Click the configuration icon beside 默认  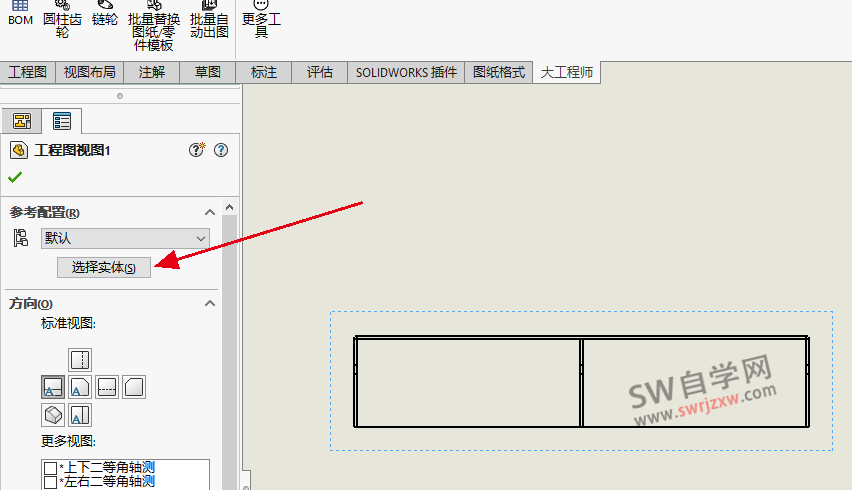tap(21, 238)
